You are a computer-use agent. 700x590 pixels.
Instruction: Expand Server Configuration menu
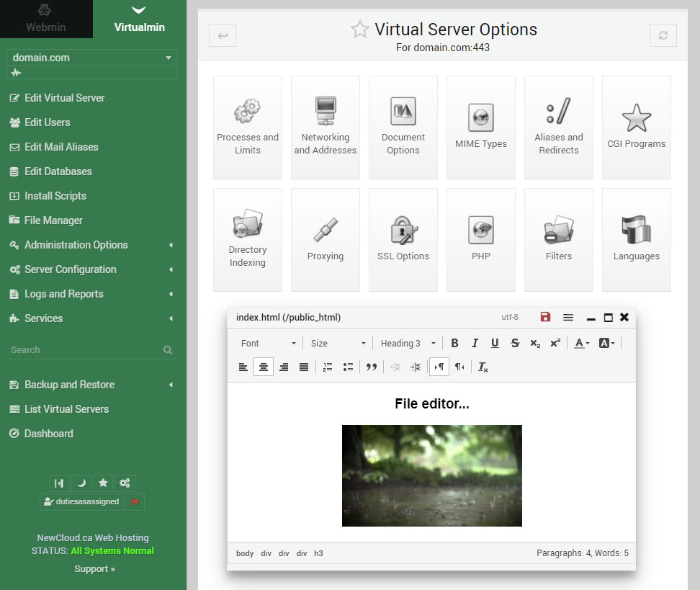pos(92,269)
